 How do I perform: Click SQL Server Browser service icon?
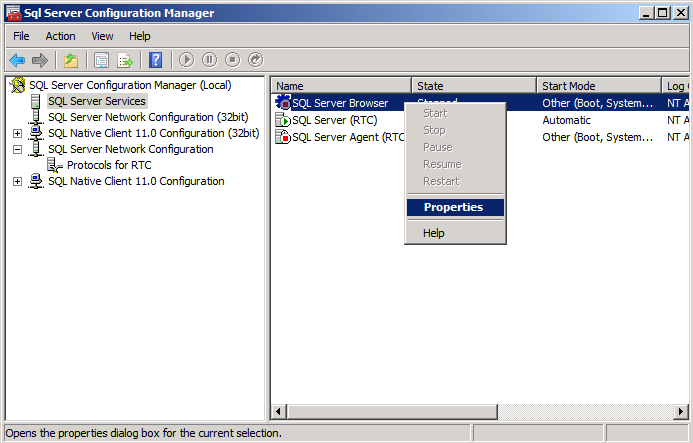point(283,103)
